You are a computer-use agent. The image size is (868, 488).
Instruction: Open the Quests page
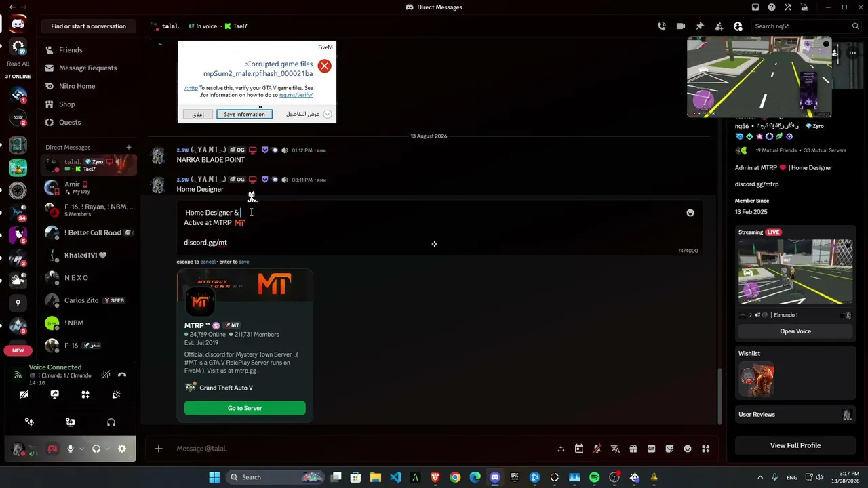pos(89,123)
